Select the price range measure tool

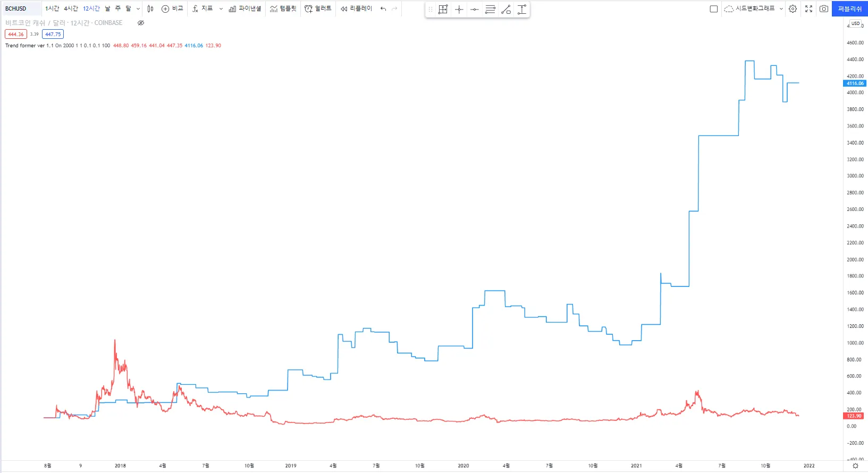[522, 9]
